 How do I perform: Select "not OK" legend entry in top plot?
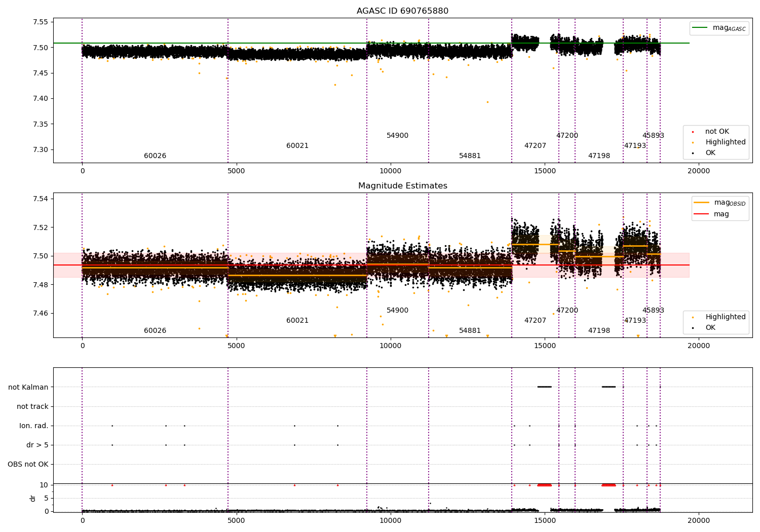(x=717, y=132)
